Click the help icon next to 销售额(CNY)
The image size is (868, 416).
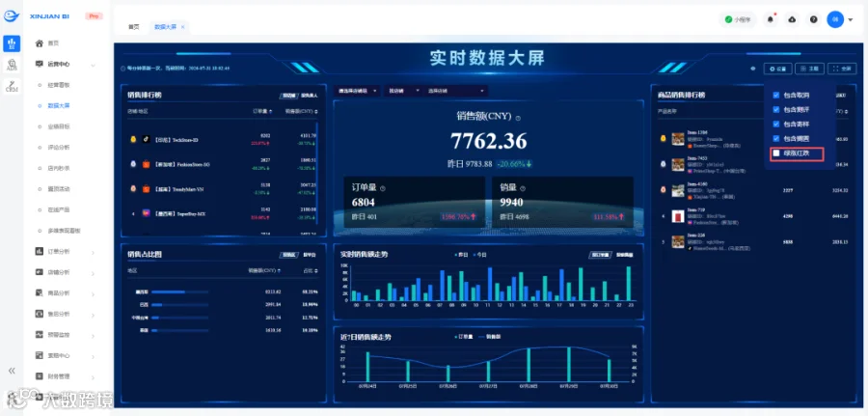click(518, 118)
